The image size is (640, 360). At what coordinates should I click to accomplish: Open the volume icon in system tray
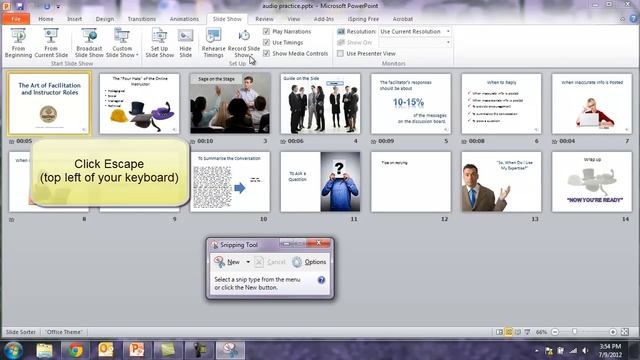pyautogui.click(x=585, y=351)
